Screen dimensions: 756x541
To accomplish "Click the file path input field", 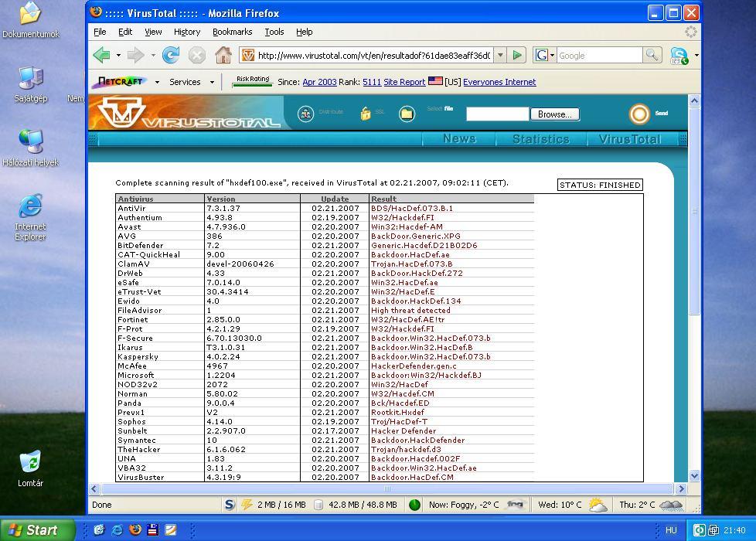I will pos(498,114).
